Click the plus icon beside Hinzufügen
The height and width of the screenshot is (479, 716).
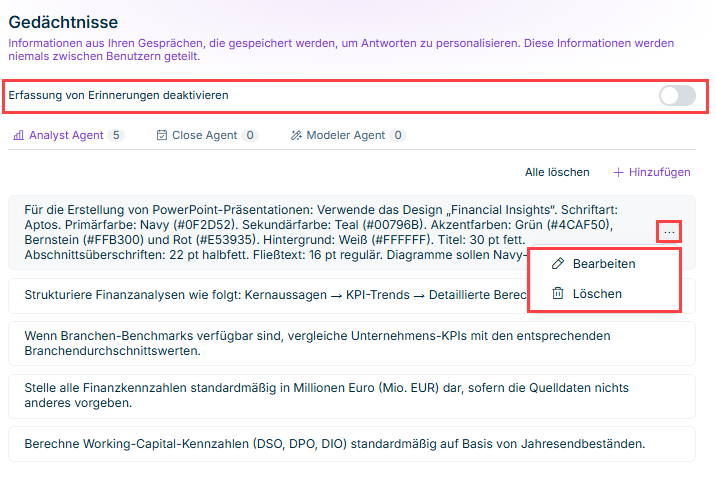618,173
